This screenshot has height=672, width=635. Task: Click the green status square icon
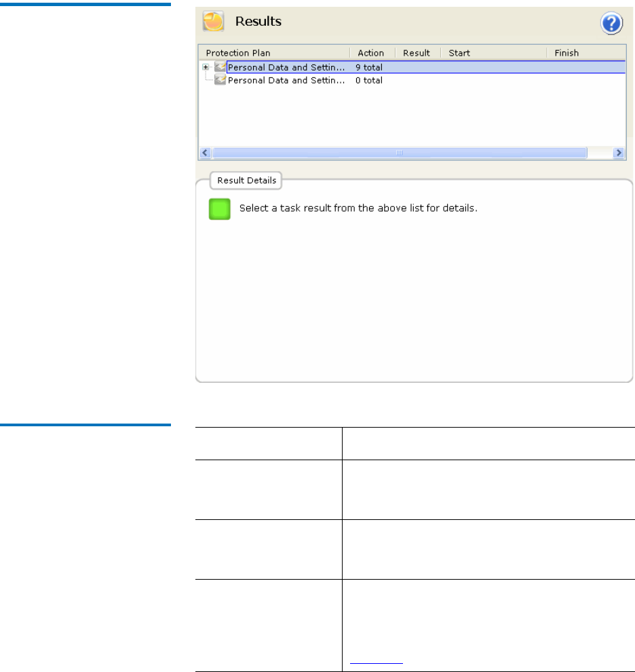(x=219, y=208)
